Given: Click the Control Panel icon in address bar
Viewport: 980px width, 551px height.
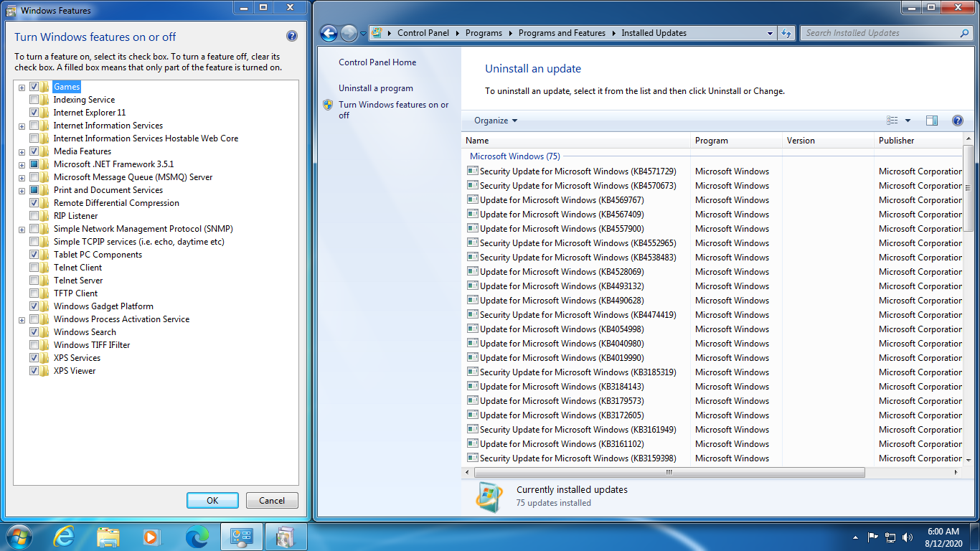Looking at the screenshot, I should point(377,33).
